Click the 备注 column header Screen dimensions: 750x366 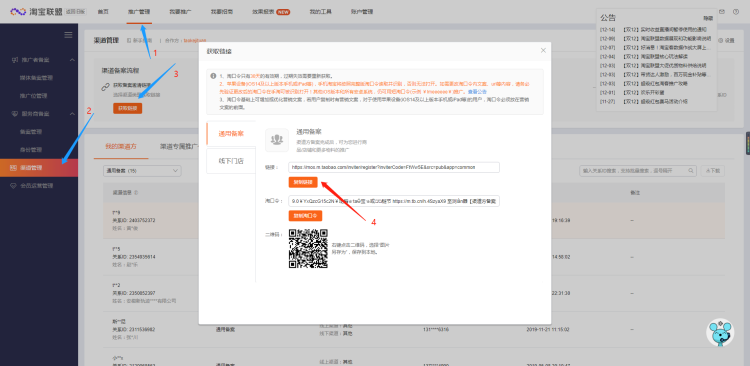point(634,193)
